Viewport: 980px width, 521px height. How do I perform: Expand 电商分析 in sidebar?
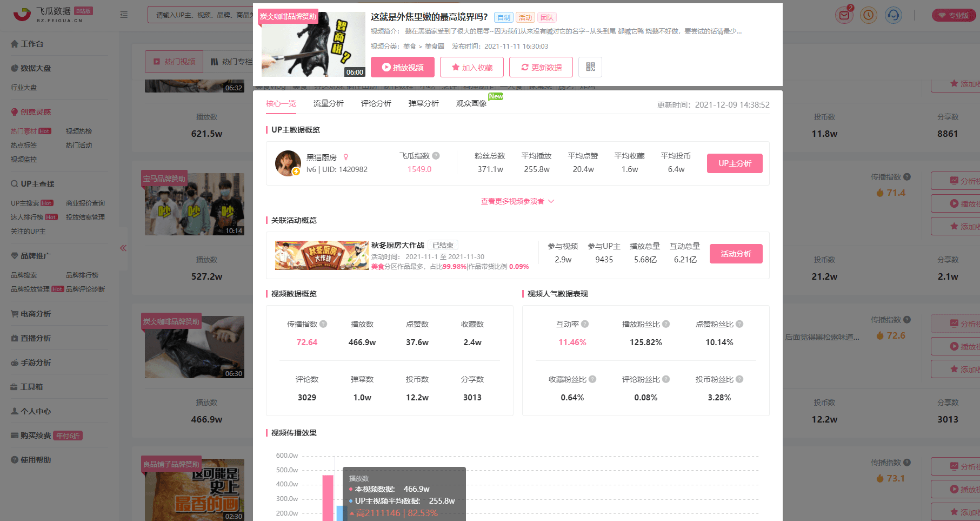[36, 314]
